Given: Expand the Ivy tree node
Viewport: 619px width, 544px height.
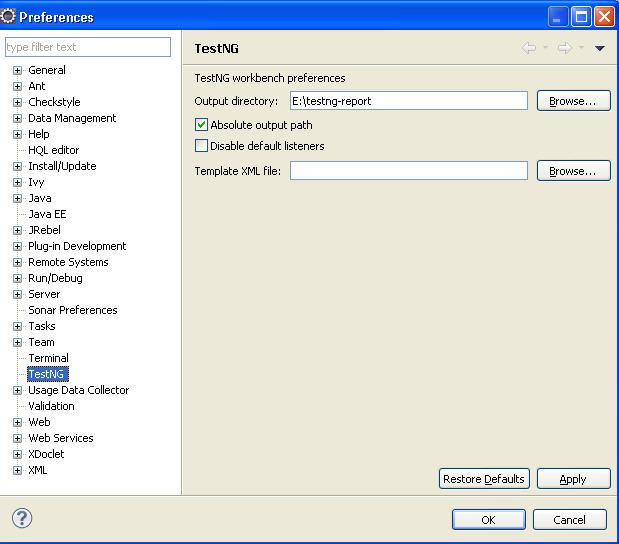Looking at the screenshot, I should coord(17,182).
